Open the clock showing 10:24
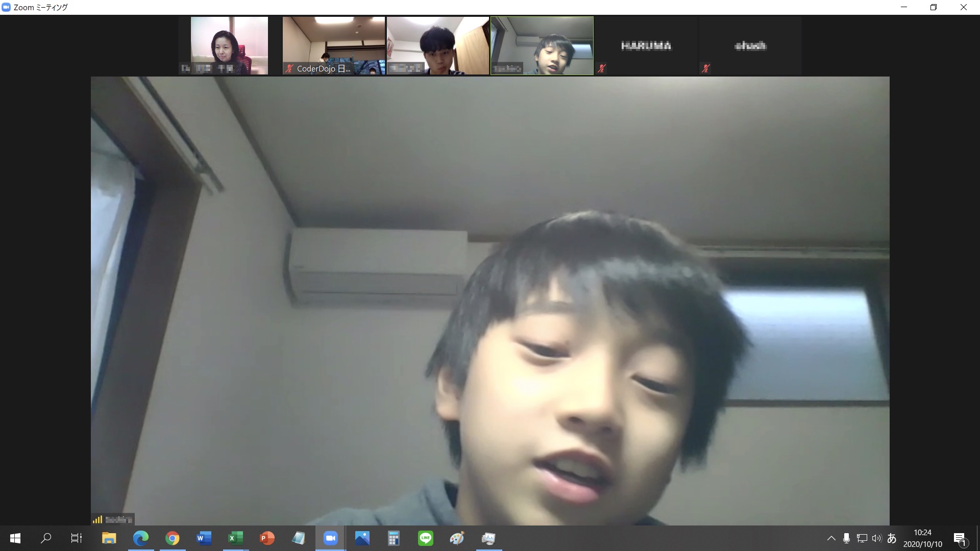Viewport: 980px width, 551px height. (x=923, y=538)
